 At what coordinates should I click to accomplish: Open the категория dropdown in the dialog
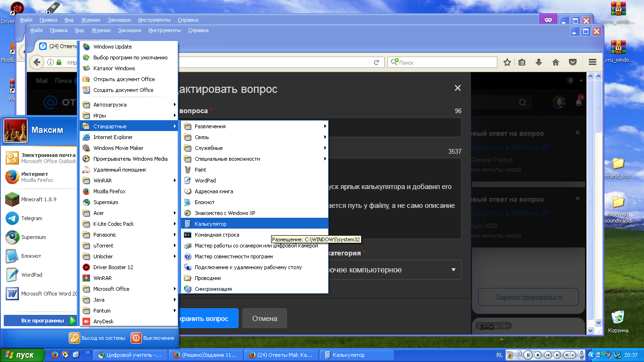[x=394, y=270]
